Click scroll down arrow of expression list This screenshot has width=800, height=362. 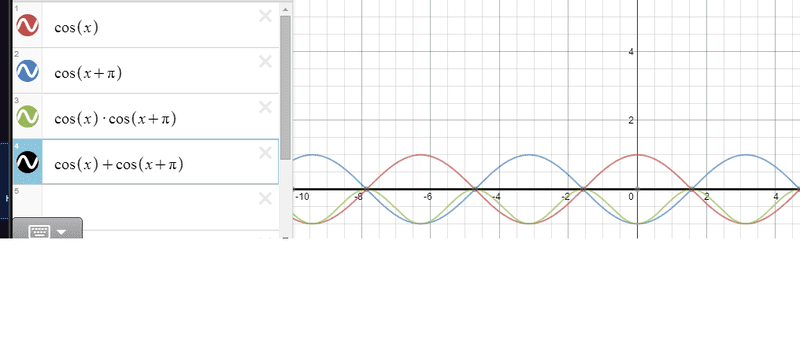(285, 237)
